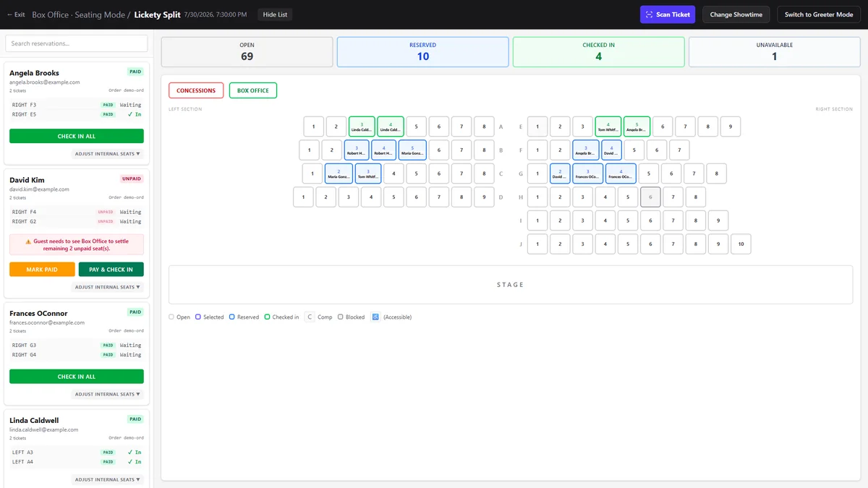Select open seat 9 in row D
868x488 pixels.
point(484,197)
